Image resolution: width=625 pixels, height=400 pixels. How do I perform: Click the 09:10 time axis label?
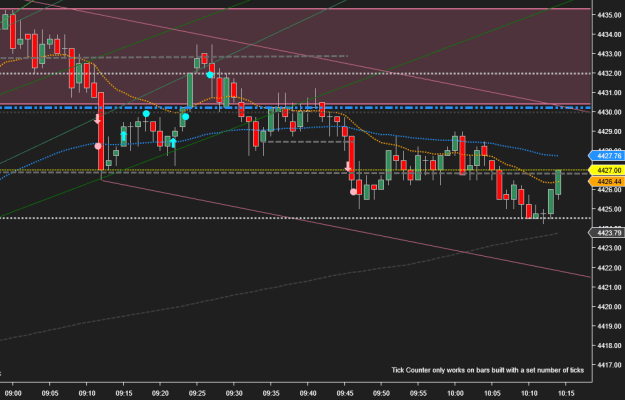(x=86, y=393)
